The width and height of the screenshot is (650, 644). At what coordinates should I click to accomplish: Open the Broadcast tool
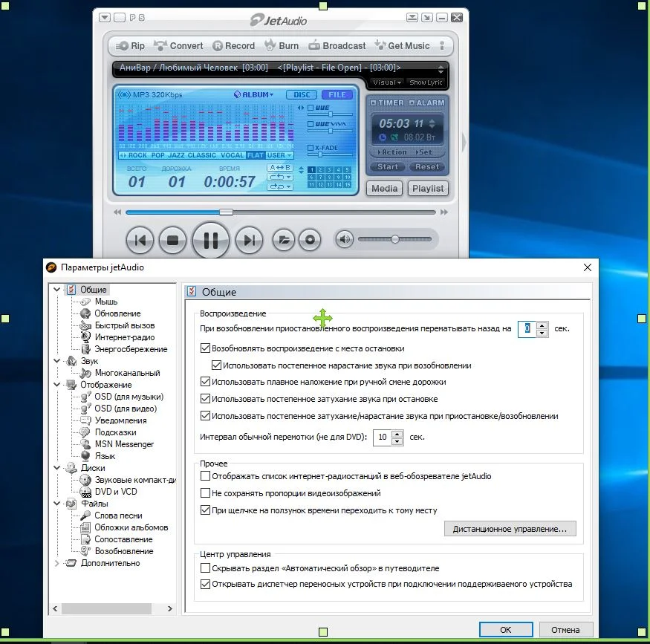click(x=337, y=46)
